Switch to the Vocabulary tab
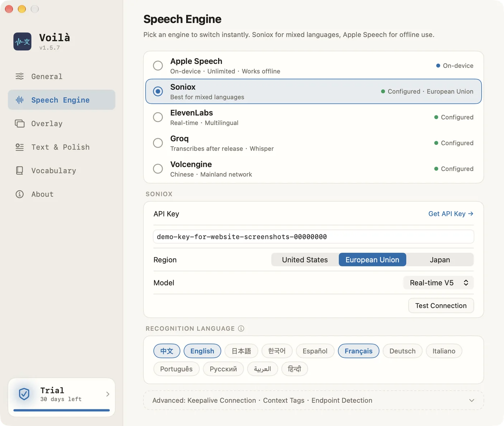 (62, 170)
